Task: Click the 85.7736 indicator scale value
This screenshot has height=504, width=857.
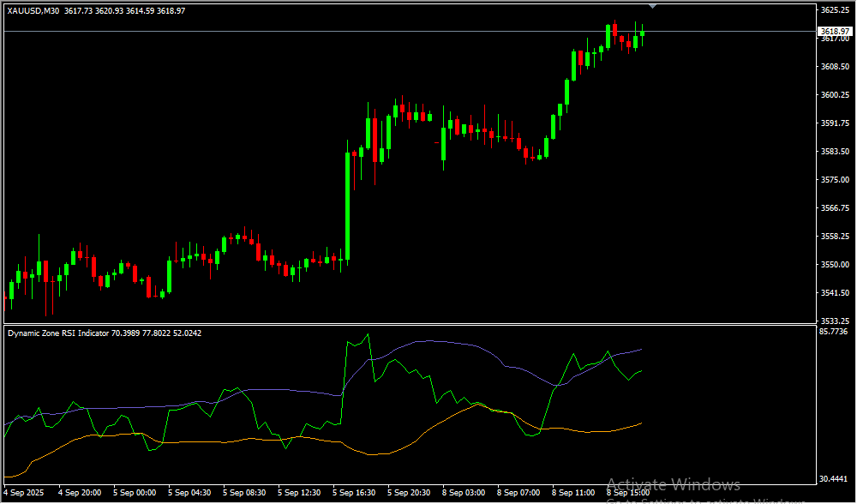Action: 834,331
